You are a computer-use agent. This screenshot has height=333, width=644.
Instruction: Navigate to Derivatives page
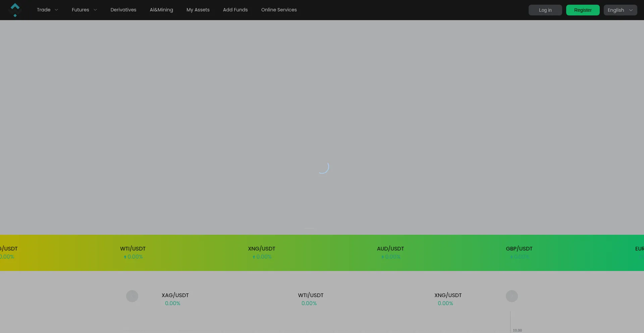pos(123,10)
